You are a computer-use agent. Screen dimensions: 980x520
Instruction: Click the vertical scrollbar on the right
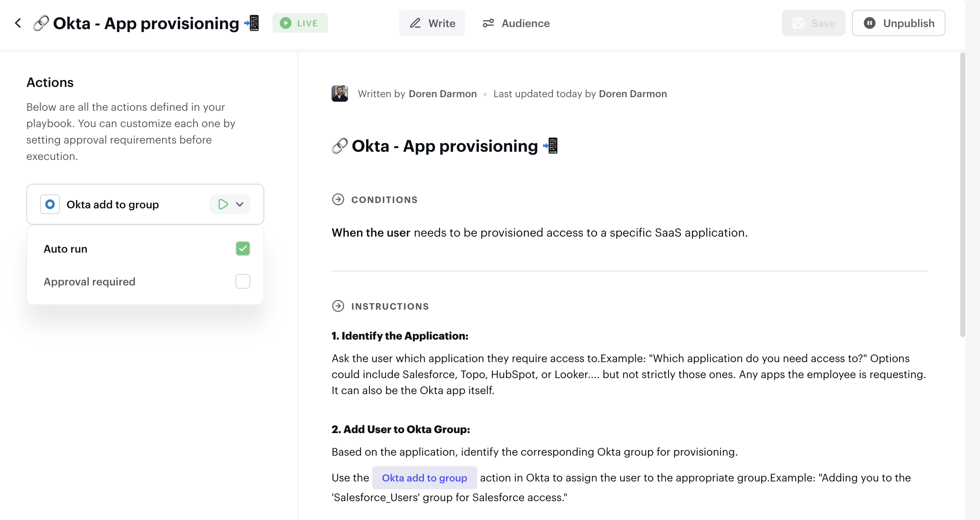point(962,195)
